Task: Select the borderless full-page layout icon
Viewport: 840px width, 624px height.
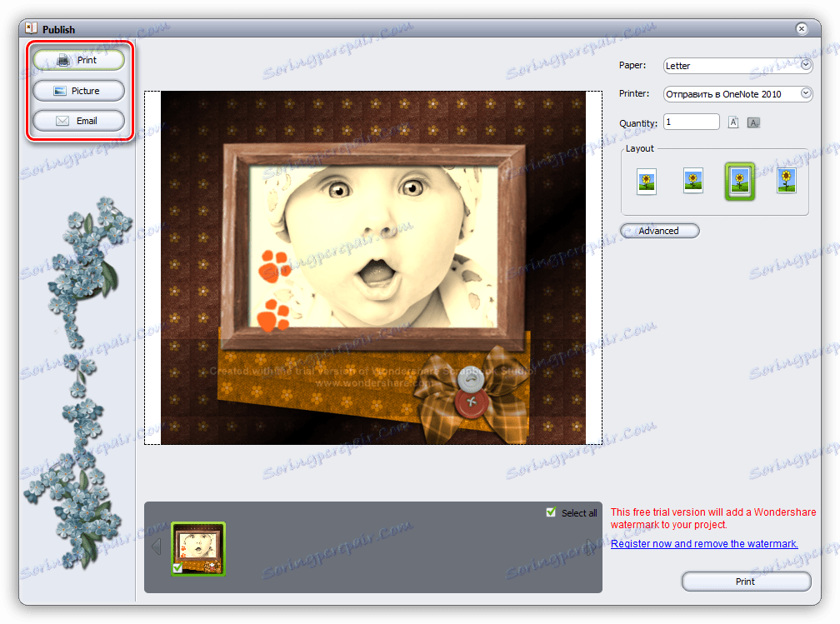Action: 786,180
